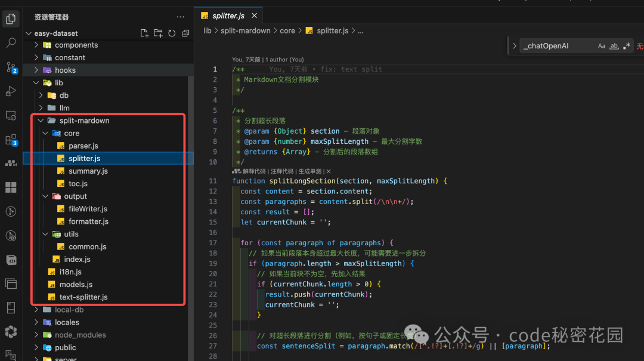This screenshot has height=361, width=644.
Task: Click 注释代码 code lens link
Action: (282, 171)
